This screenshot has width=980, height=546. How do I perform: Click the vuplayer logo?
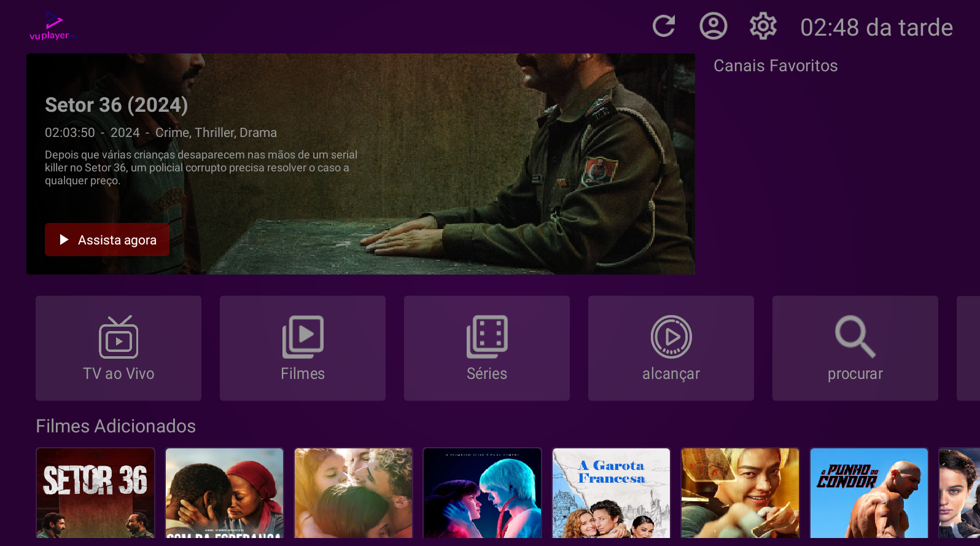pos(53,27)
